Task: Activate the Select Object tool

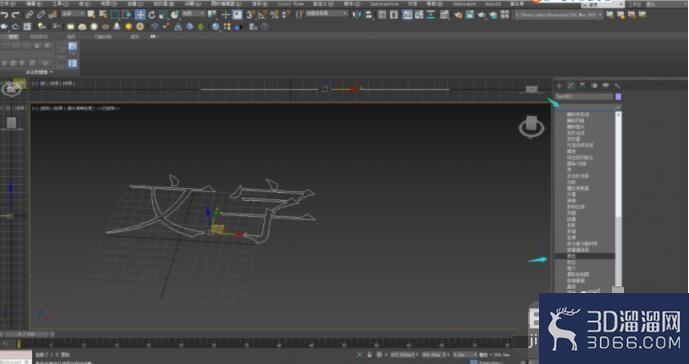Action: click(91, 15)
